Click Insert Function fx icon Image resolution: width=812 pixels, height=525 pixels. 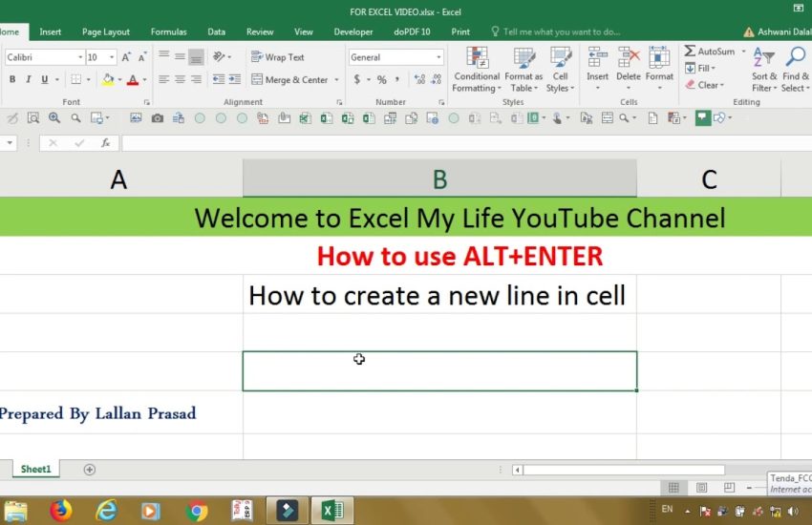click(x=106, y=143)
